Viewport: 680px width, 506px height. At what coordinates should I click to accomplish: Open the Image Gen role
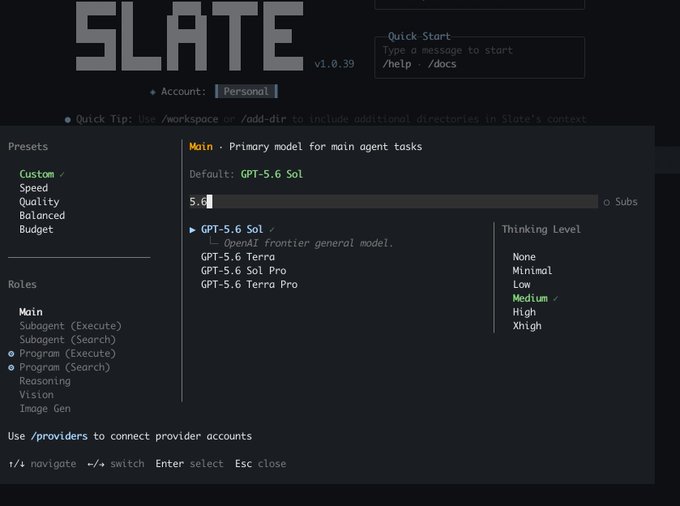(45, 408)
